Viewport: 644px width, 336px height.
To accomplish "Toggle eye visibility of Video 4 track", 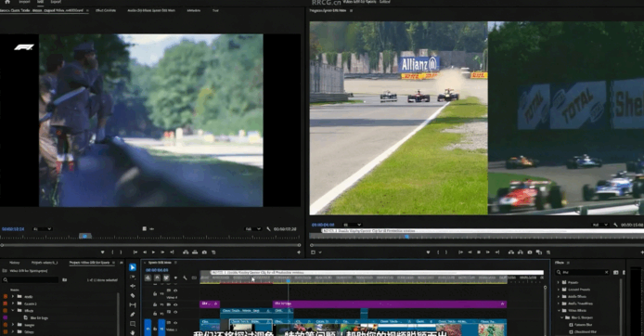I will pyautogui.click(x=175, y=291).
